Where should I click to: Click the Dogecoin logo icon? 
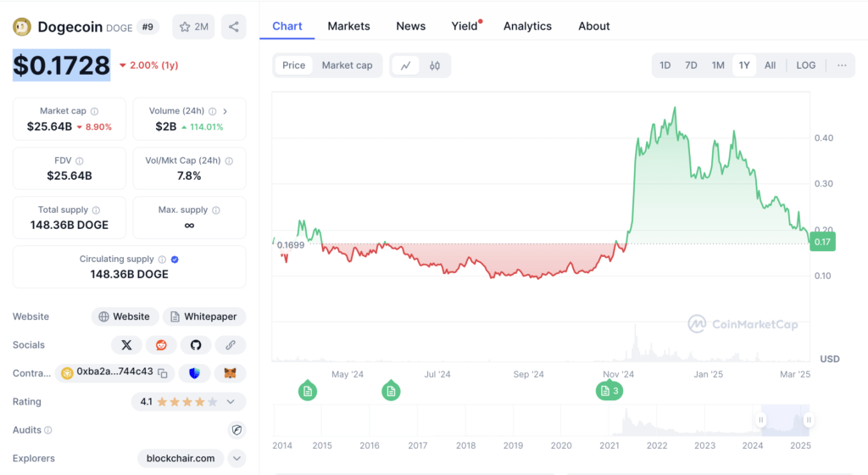click(x=22, y=26)
